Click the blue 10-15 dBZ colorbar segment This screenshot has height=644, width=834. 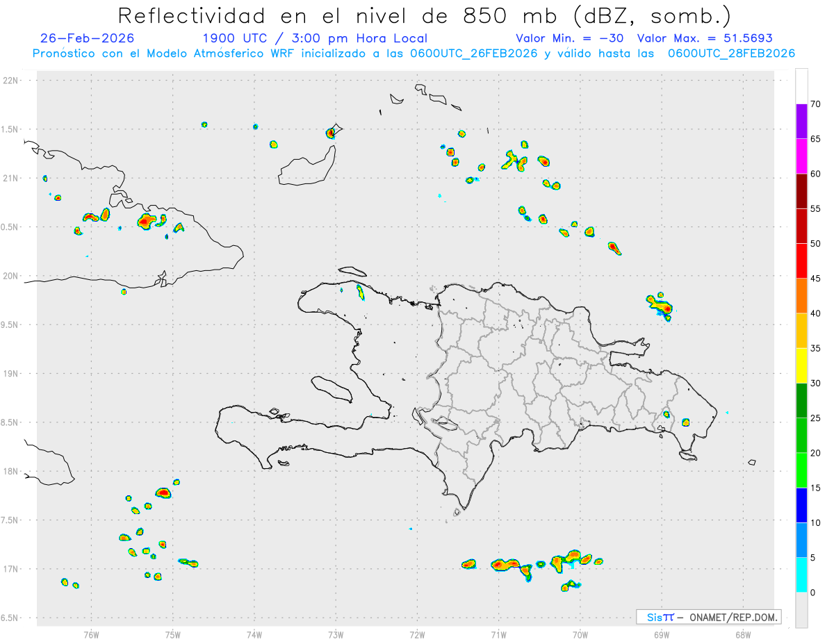point(801,505)
